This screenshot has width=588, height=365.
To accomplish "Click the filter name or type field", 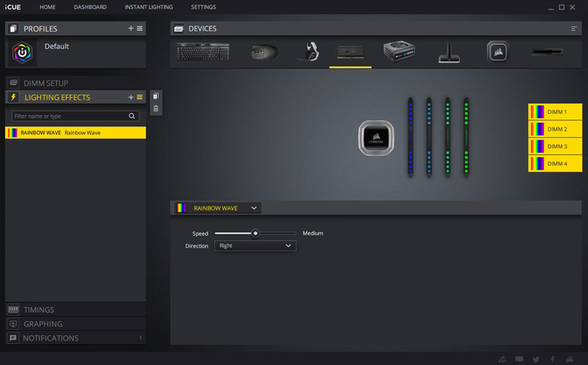I will click(x=75, y=116).
